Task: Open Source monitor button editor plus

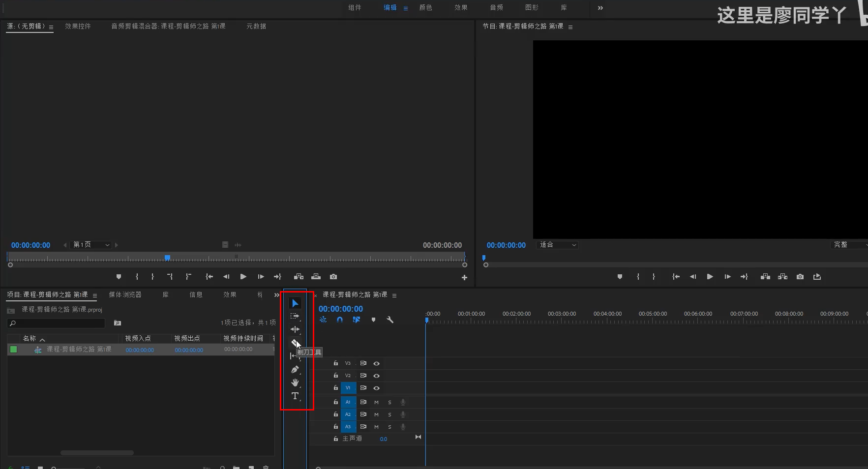Action: [x=464, y=278]
